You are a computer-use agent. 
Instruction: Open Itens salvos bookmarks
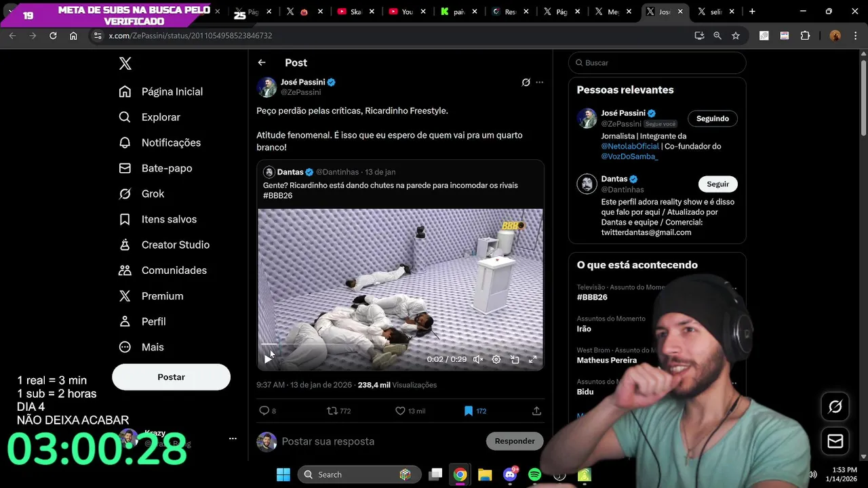(x=157, y=220)
